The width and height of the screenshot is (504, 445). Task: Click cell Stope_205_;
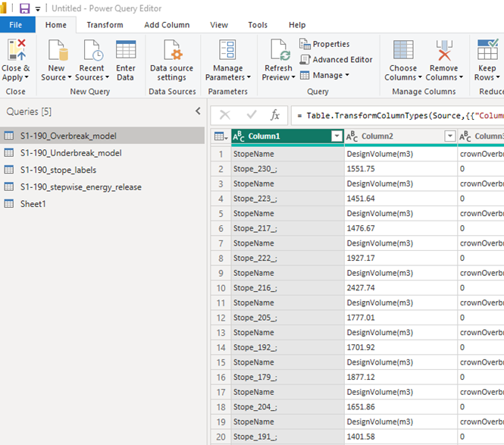point(287,318)
